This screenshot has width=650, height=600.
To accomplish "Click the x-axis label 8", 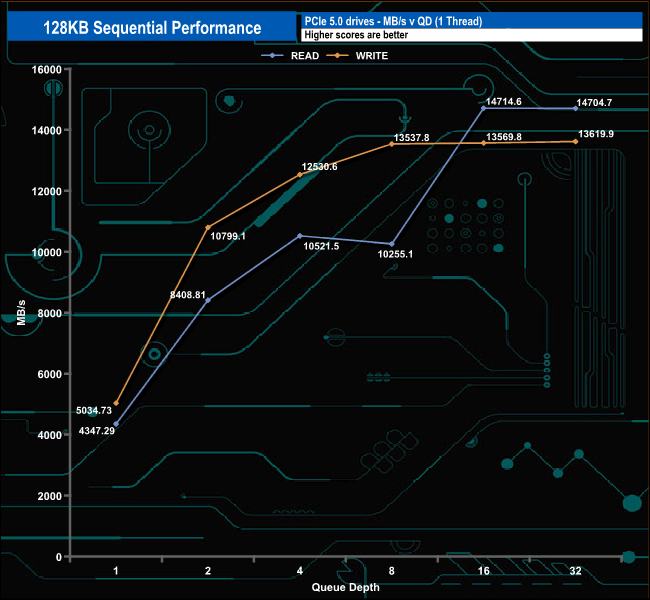I will [392, 571].
